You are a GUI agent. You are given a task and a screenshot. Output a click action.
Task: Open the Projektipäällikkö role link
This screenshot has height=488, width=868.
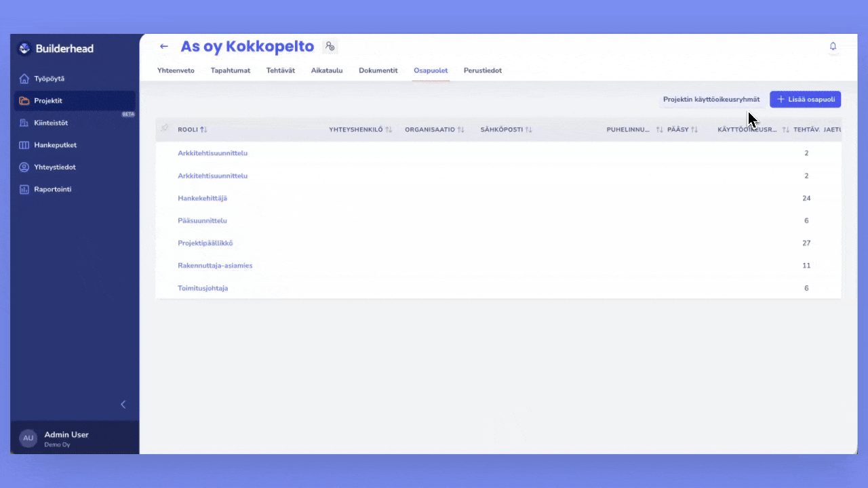pyautogui.click(x=205, y=243)
